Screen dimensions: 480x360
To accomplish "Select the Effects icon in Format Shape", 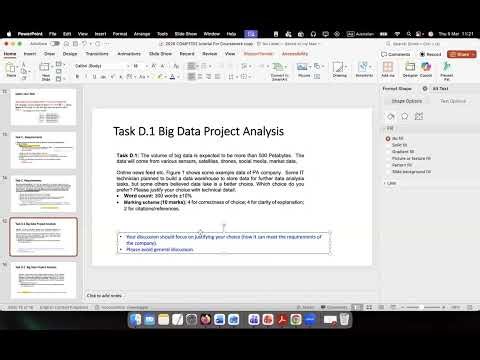I will click(x=405, y=116).
